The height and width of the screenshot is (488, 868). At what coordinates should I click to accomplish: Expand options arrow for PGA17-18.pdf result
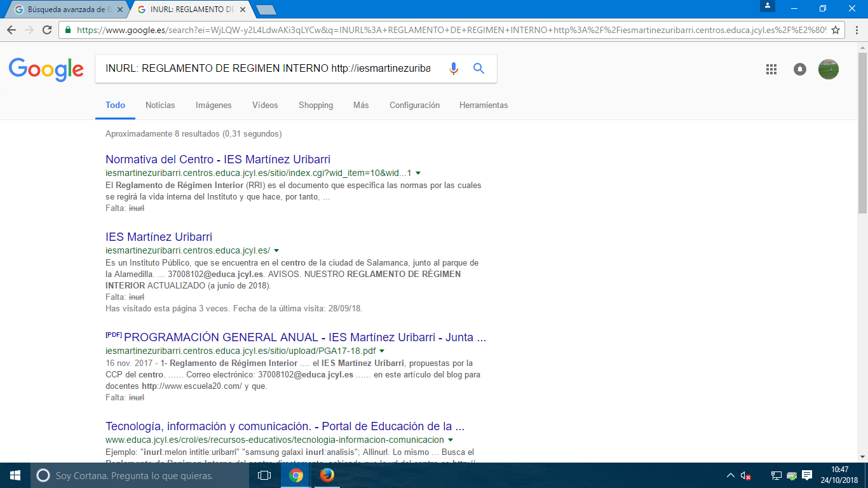[x=382, y=351]
